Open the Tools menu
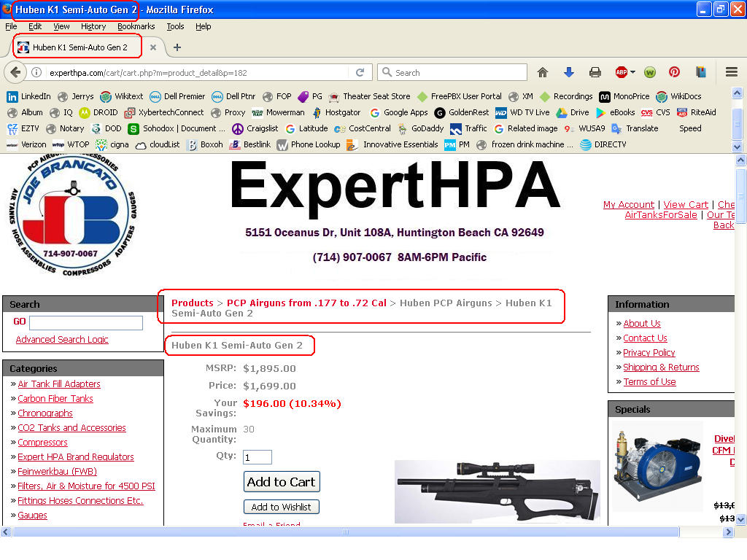Image resolution: width=747 pixels, height=560 pixels. (175, 27)
